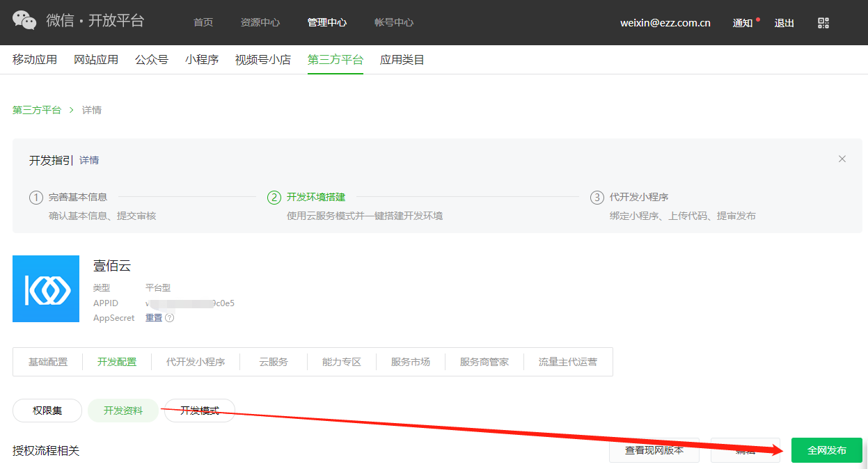Open 资源中心 in top navigation
Image resolution: width=868 pixels, height=469 pixels.
pos(260,23)
